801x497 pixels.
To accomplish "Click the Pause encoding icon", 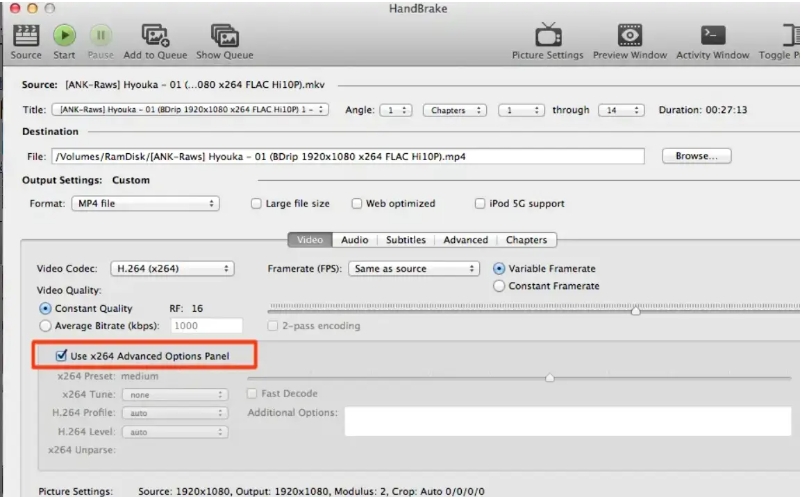I will 101,35.
